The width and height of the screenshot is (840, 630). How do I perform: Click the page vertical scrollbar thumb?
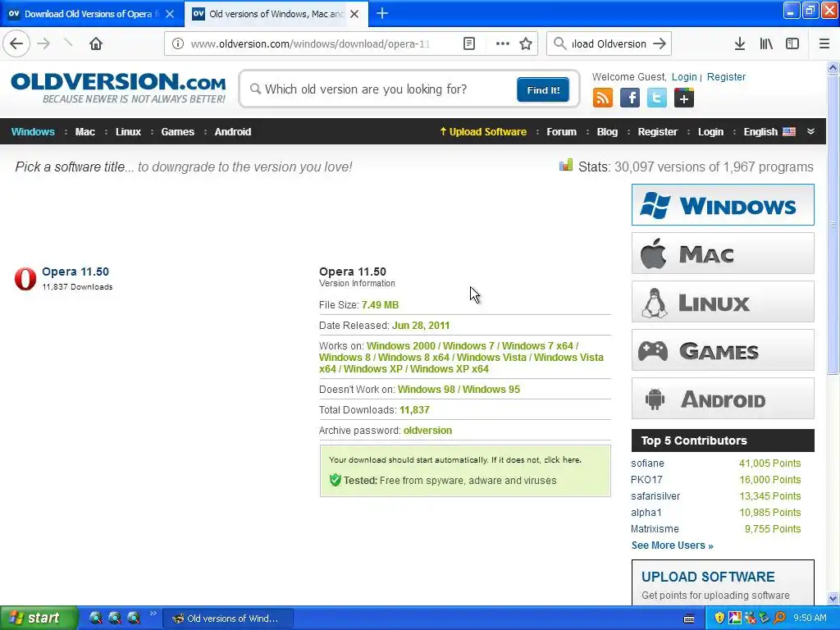click(833, 225)
